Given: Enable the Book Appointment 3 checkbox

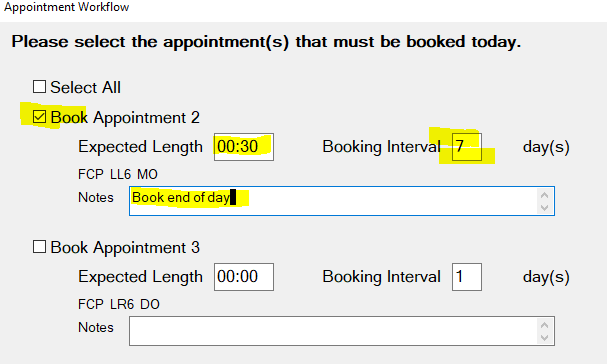Looking at the screenshot, I should tap(39, 247).
